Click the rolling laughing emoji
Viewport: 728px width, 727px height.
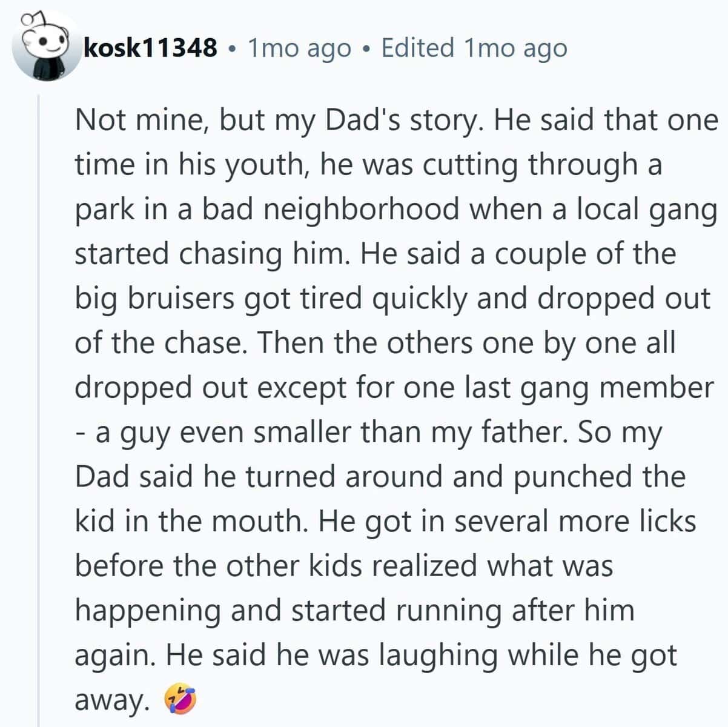(180, 700)
